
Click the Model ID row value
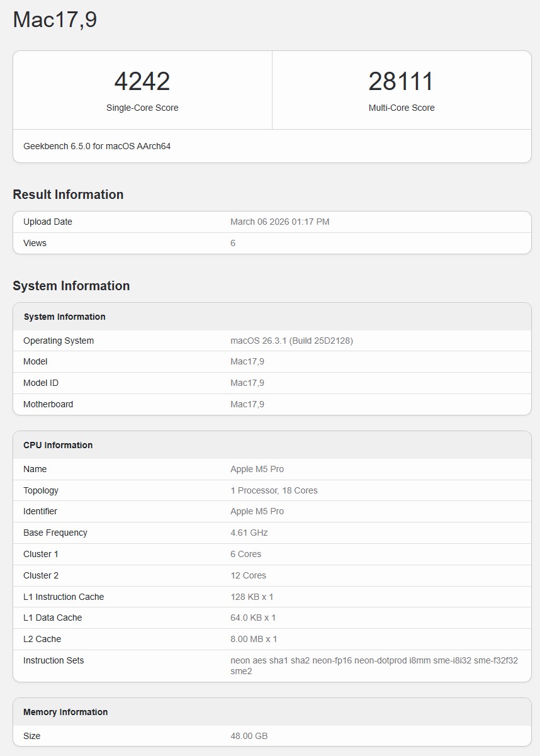pos(247,383)
